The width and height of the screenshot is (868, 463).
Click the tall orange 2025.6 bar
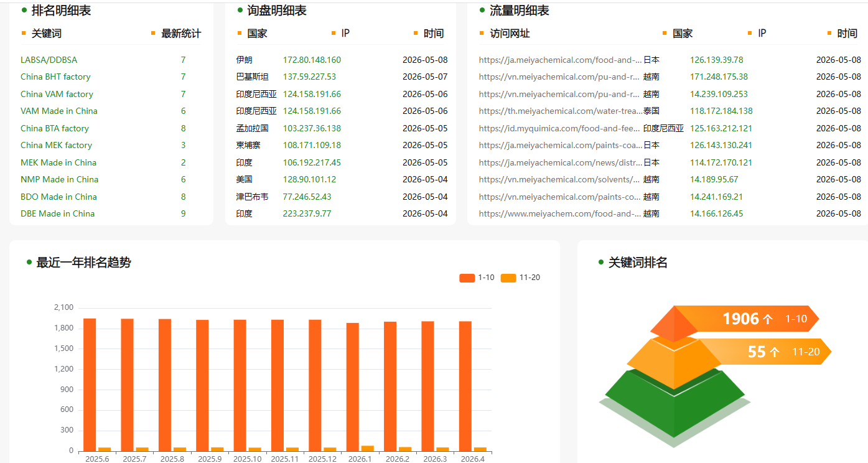tap(90, 385)
